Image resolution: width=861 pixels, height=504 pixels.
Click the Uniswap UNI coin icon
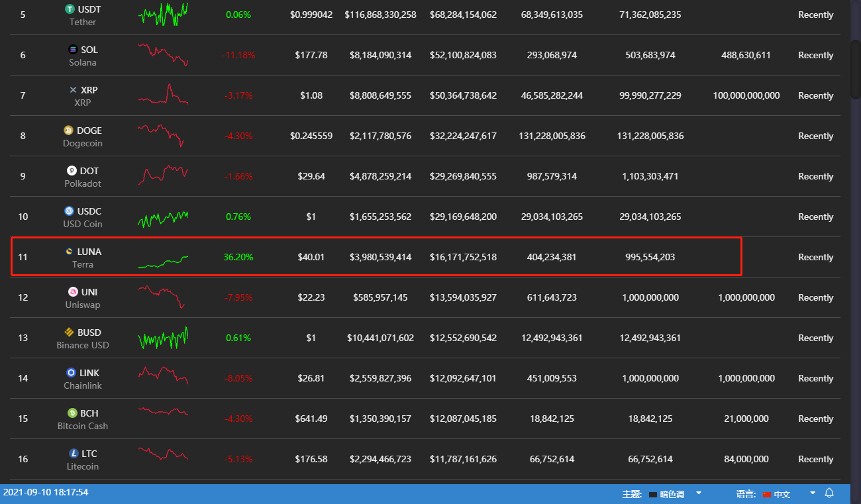(x=73, y=292)
